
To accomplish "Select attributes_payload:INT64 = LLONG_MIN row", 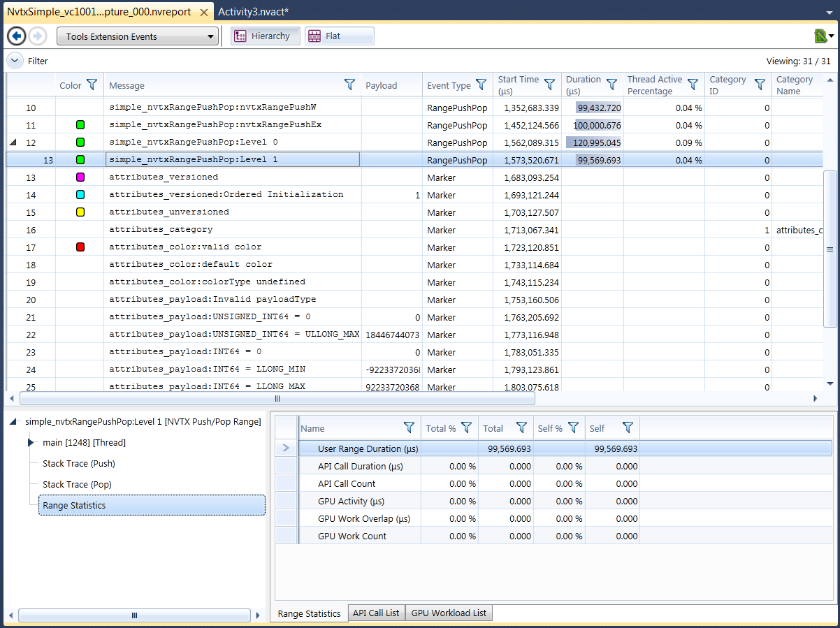I will (414, 370).
